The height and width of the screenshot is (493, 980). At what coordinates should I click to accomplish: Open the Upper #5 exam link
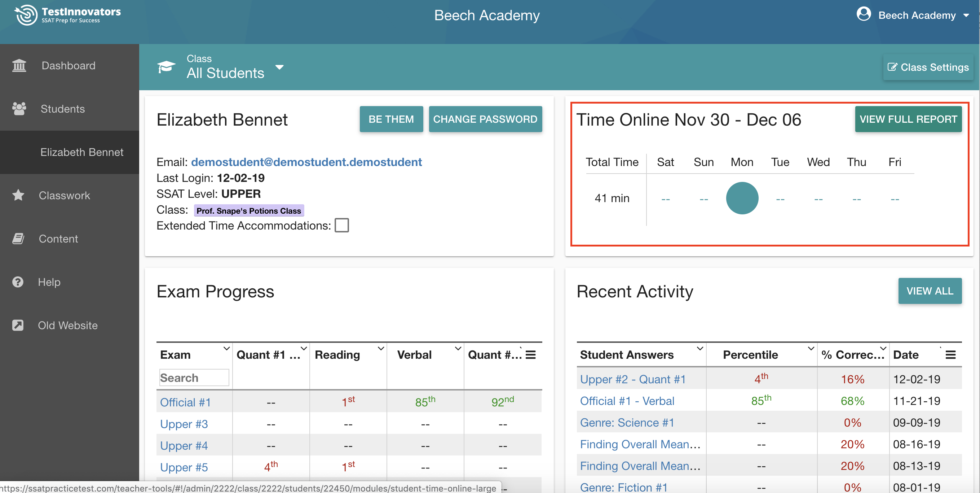184,467
